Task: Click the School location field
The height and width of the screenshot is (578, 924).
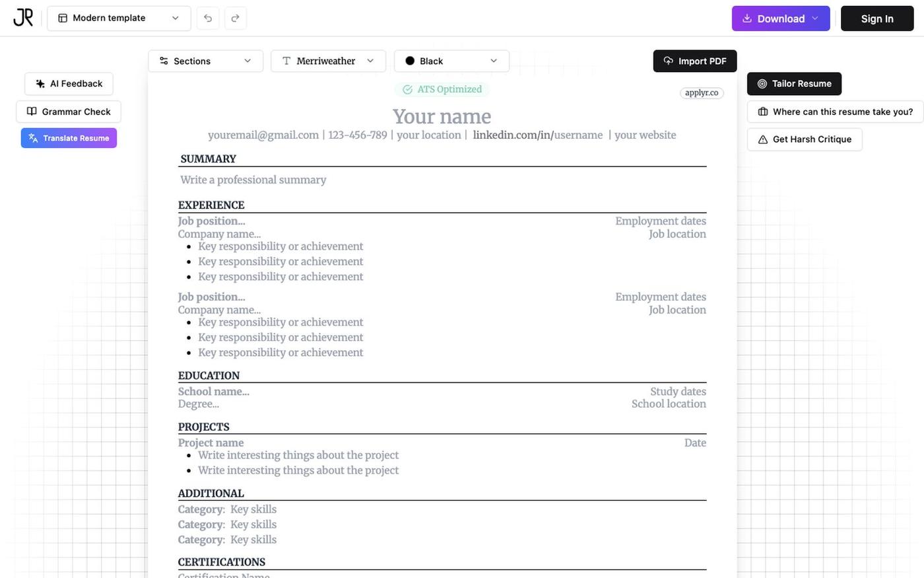Action: (x=669, y=404)
